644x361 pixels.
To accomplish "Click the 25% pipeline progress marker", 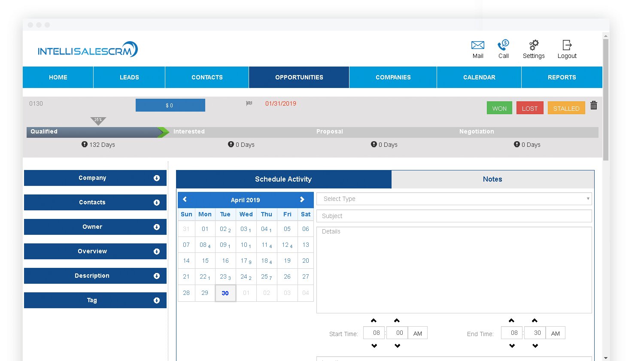I will [x=98, y=121].
